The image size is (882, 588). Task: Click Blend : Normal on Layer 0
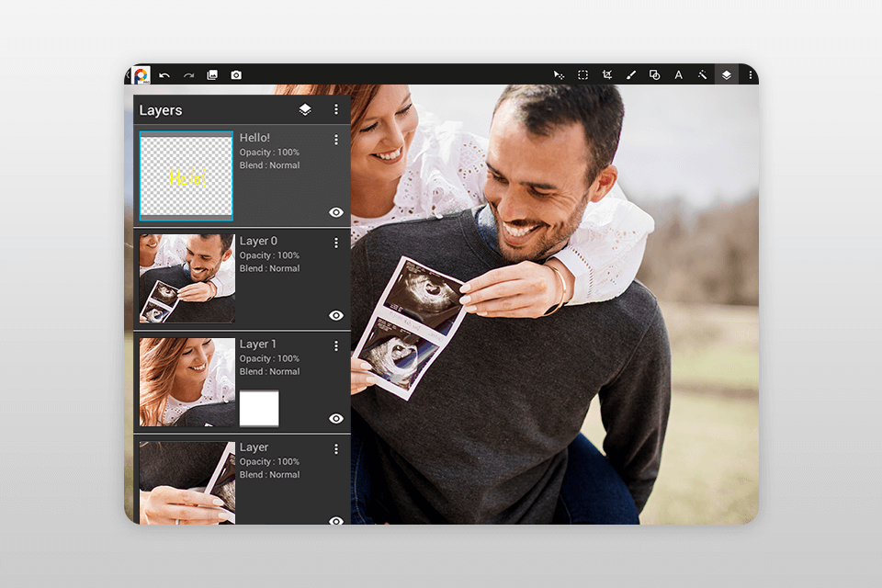tap(269, 268)
